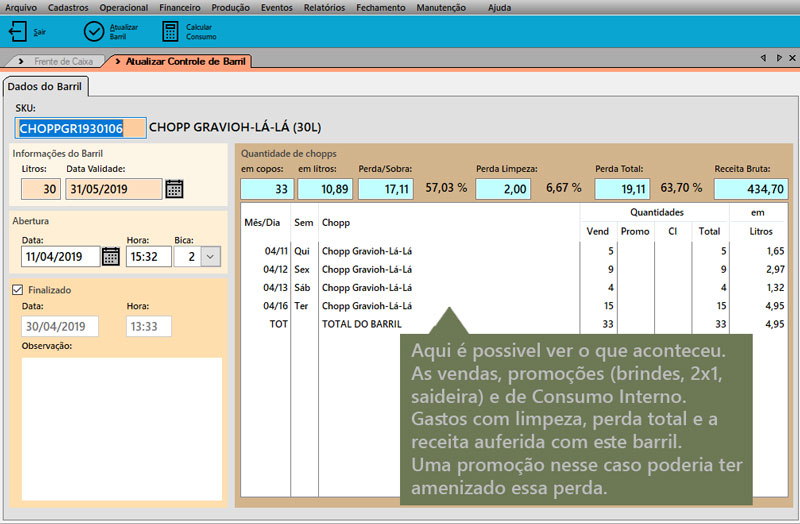
Task: Select the 04/13 Sáb table row
Action: [514, 288]
